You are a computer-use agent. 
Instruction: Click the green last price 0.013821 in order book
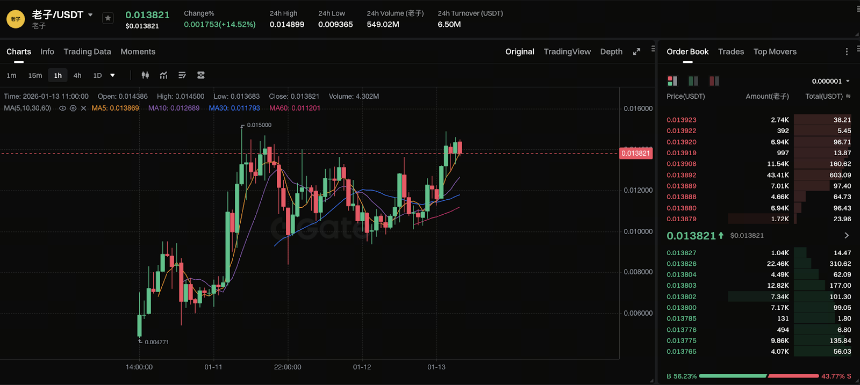[x=691, y=236]
